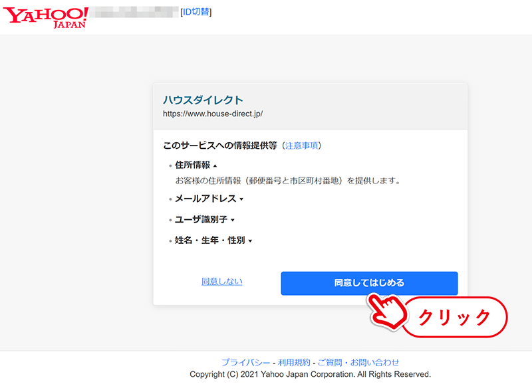The height and width of the screenshot is (392, 532).
Task: Expand the ユーザ識別子 section
Action: 205,220
